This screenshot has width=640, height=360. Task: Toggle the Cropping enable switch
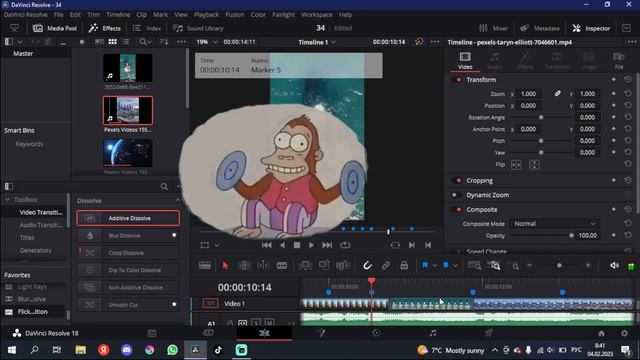458,180
